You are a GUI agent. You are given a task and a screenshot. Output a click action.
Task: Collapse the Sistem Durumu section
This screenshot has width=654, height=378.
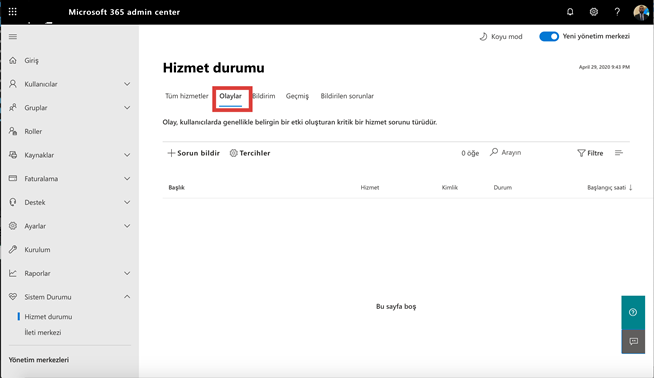pyautogui.click(x=127, y=297)
